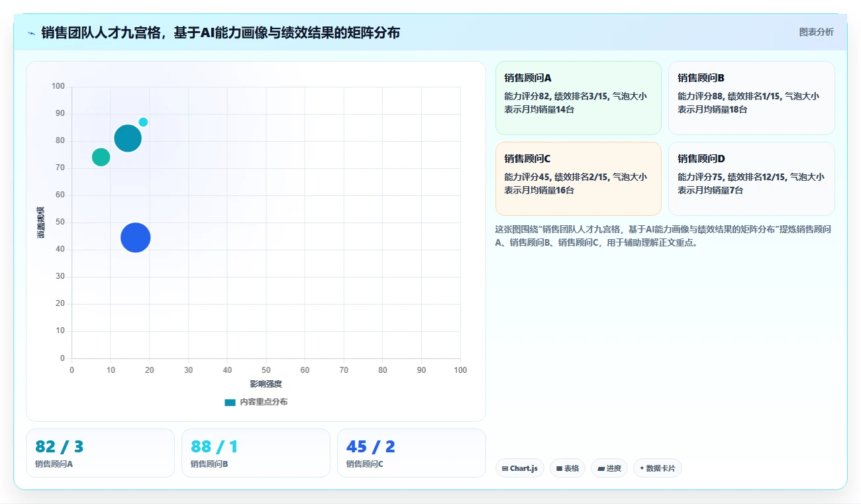Viewport: 861px width, 504px height.
Task: Open the 销售顾问D info card
Action: (751, 179)
